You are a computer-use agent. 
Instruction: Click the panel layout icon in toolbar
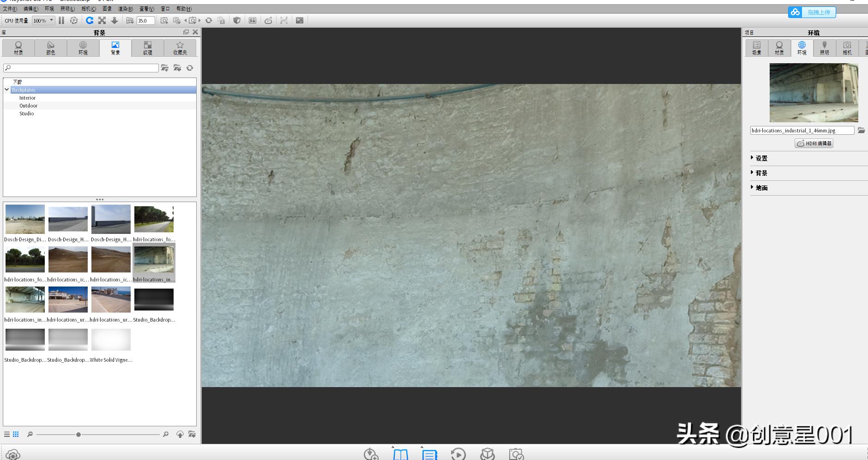[253, 20]
